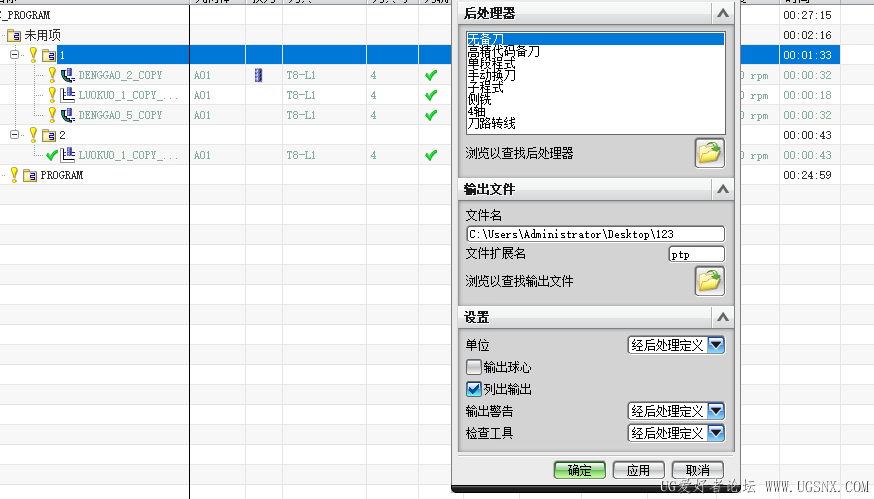Select 子程式 postprocessor
Image resolution: width=874 pixels, height=499 pixels.
click(x=485, y=87)
